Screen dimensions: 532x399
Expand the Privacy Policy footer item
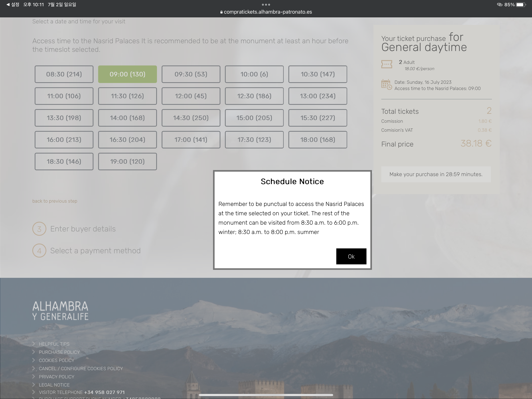coord(56,377)
